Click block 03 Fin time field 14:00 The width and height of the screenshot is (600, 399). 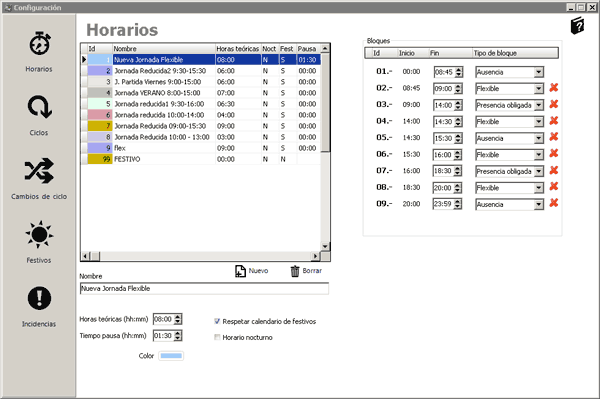tap(448, 105)
